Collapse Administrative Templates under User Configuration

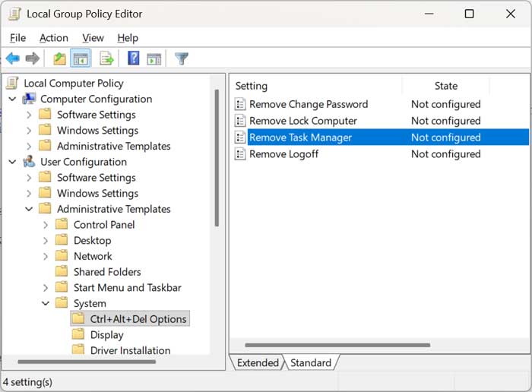[29, 209]
